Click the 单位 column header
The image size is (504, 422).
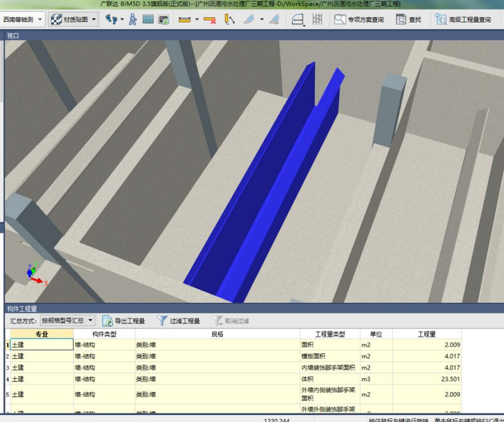(376, 334)
